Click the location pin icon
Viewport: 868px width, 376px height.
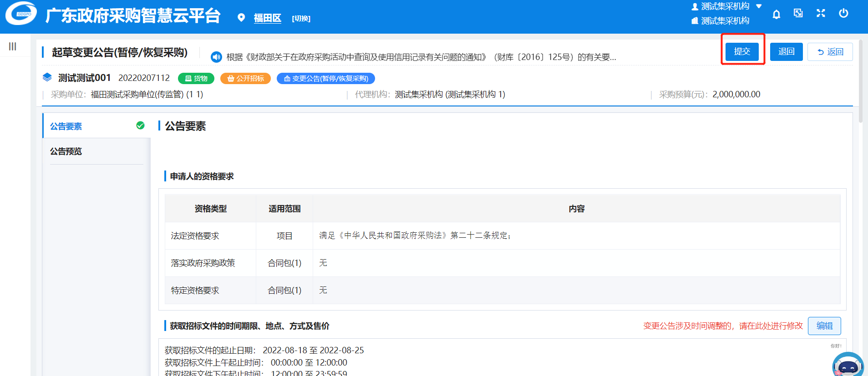coord(241,18)
